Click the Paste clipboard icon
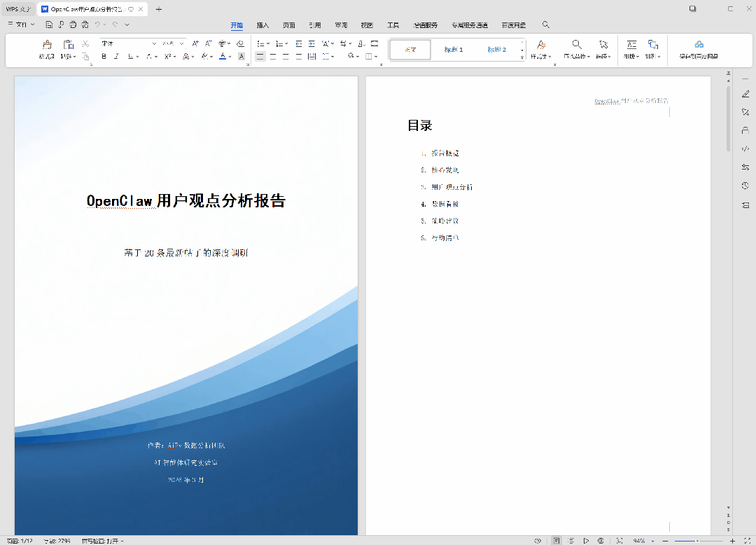This screenshot has height=545, width=756. click(x=68, y=44)
